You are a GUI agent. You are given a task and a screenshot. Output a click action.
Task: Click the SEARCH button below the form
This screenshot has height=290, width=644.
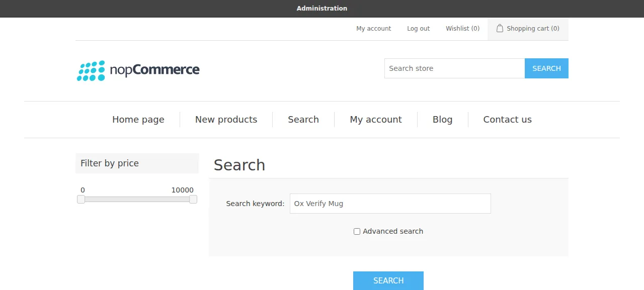388,280
